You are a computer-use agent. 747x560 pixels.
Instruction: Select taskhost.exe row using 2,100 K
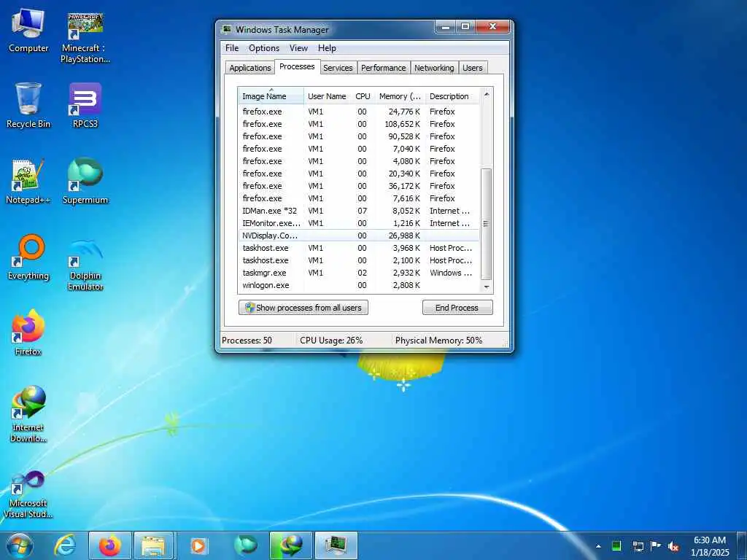coord(359,260)
